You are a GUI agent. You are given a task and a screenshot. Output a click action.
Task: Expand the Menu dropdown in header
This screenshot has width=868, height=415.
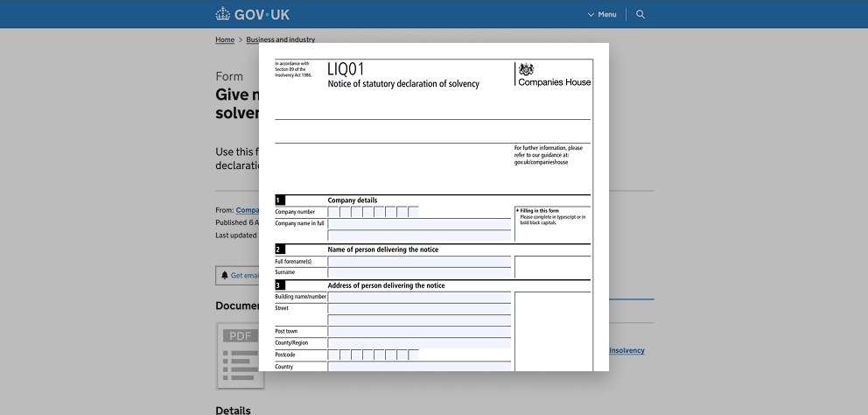tap(602, 14)
